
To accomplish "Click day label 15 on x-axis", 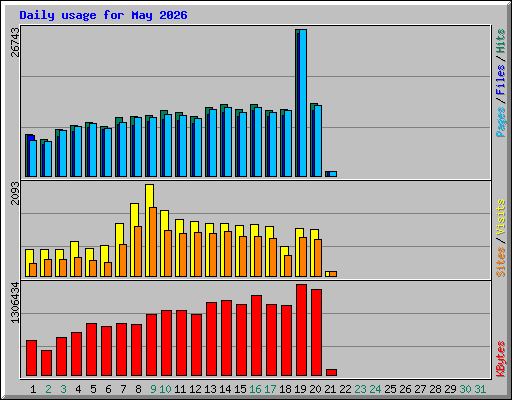I will point(240,389).
